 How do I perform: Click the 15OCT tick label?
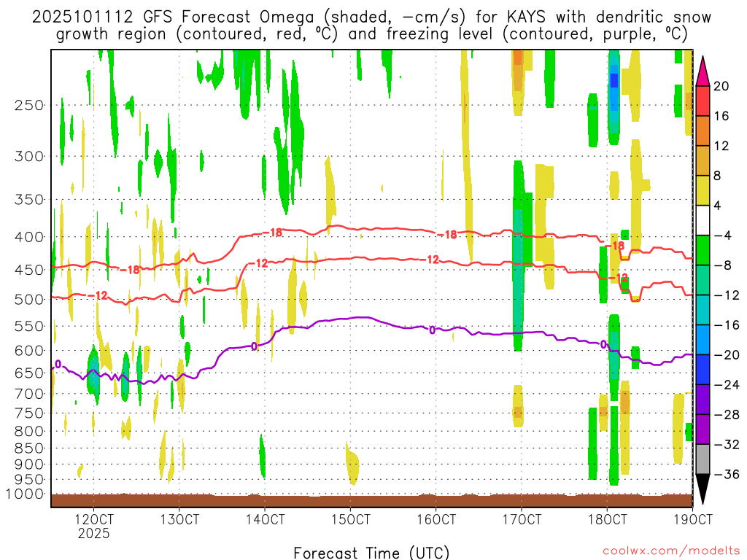[350, 519]
